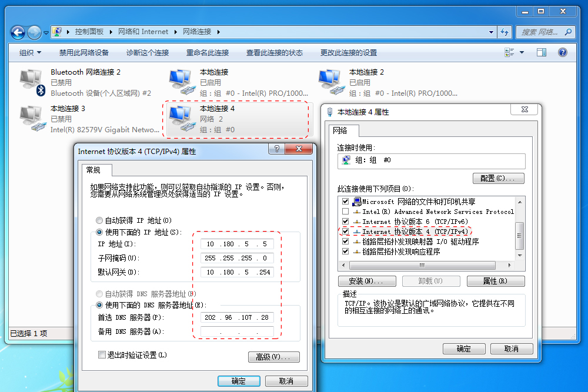Click the forward navigation arrow
588x392 pixels.
tap(34, 32)
